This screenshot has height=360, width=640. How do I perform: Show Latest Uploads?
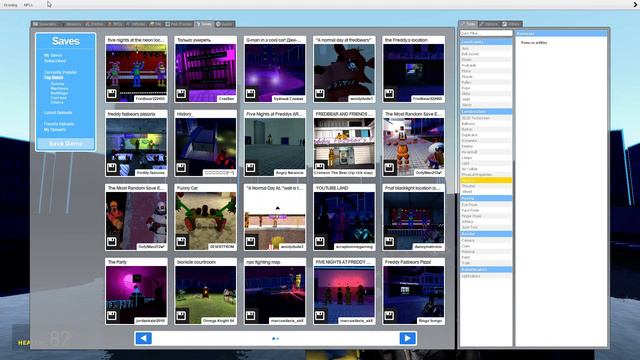click(x=58, y=113)
